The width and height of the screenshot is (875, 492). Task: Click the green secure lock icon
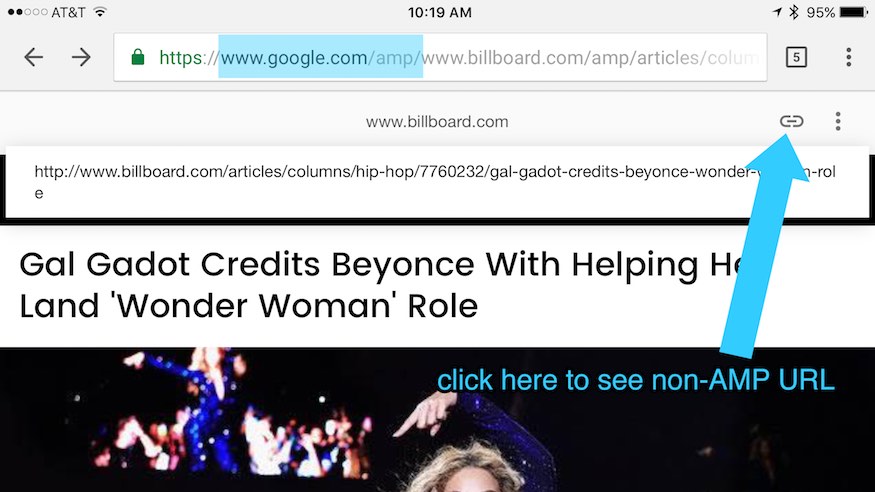[138, 57]
